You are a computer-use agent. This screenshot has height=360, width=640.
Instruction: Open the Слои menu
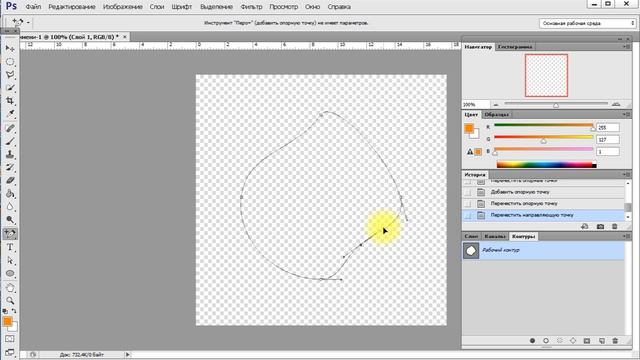coord(157,7)
